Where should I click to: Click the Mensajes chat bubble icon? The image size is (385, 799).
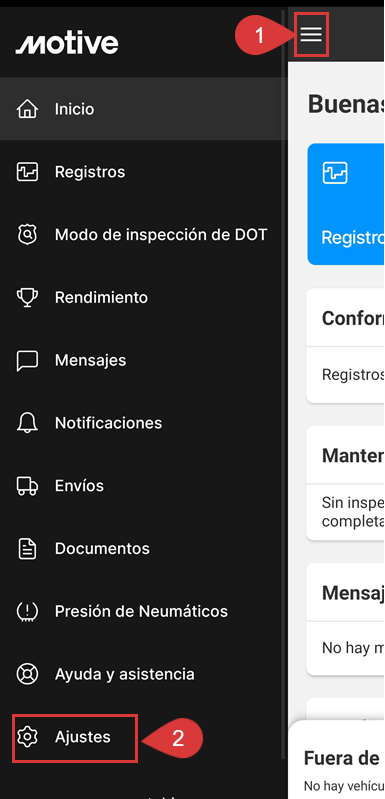point(28,361)
